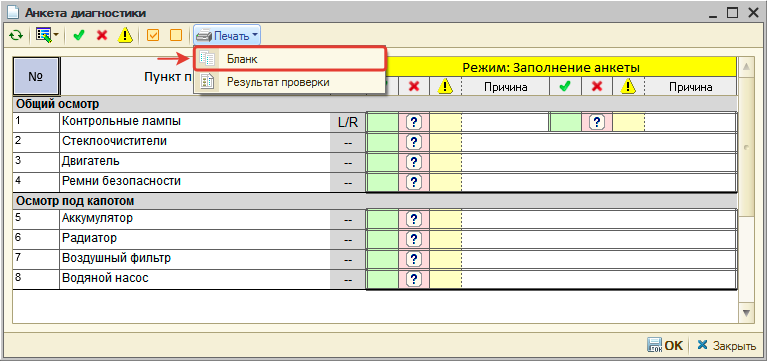The width and height of the screenshot is (767, 361).
Task: Click the vertical scrollbar thumb
Action: pyautogui.click(x=746, y=146)
